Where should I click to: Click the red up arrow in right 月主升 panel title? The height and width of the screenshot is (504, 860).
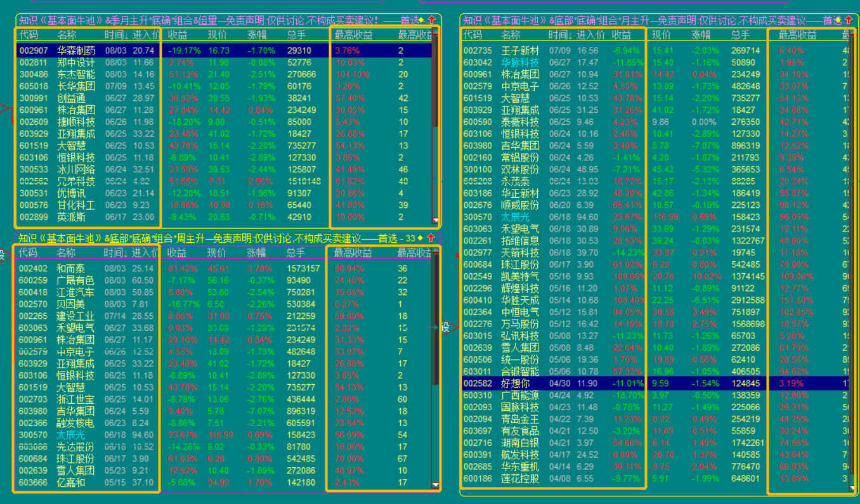pyautogui.click(x=849, y=20)
